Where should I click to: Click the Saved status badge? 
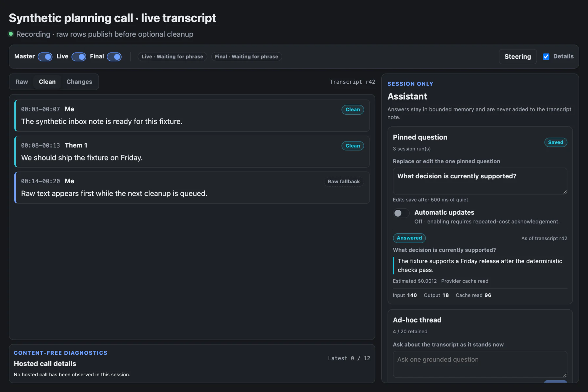[x=555, y=142]
